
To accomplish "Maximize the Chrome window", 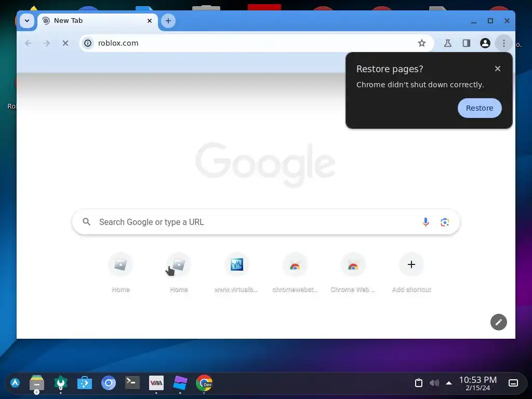I will [490, 21].
